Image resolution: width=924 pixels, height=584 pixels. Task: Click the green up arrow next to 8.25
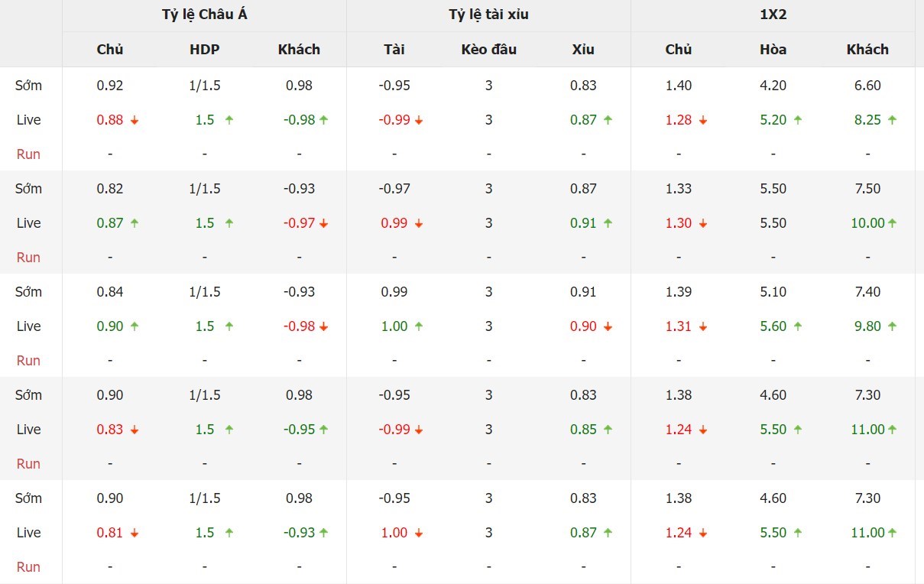893,120
